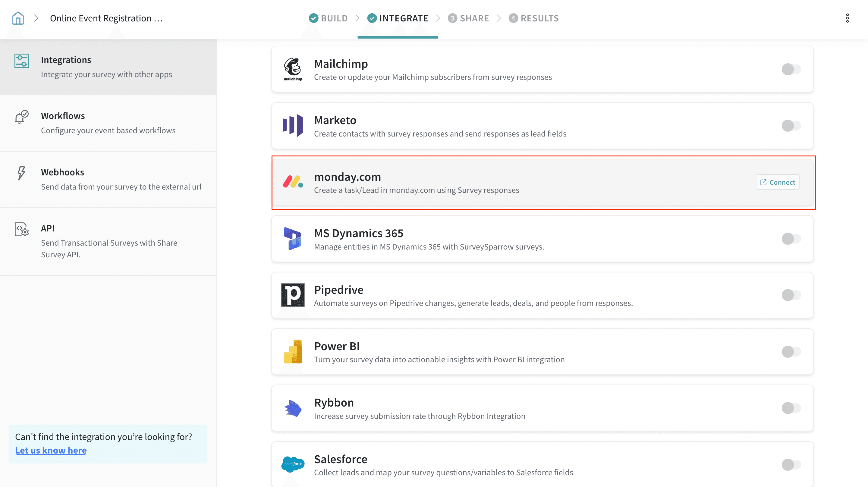Open the three-dot more options menu

(x=847, y=18)
